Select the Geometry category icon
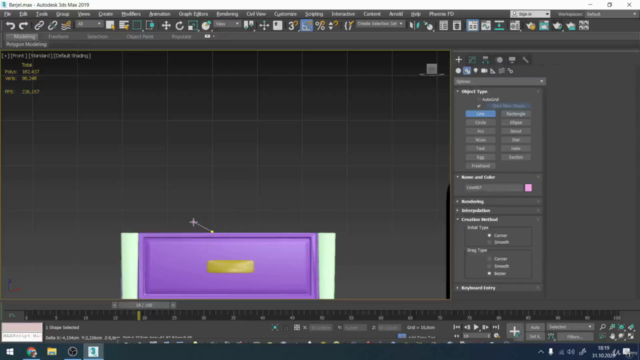The image size is (640, 360). click(x=458, y=71)
